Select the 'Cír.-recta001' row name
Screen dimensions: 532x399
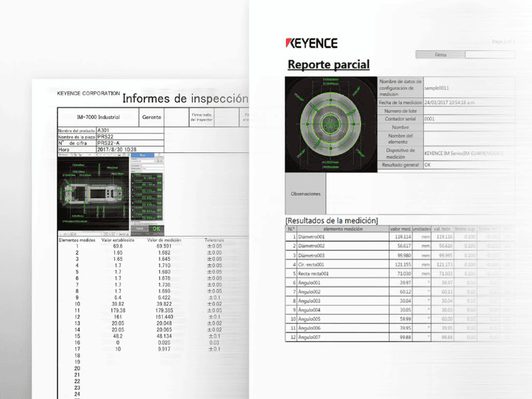(311, 265)
